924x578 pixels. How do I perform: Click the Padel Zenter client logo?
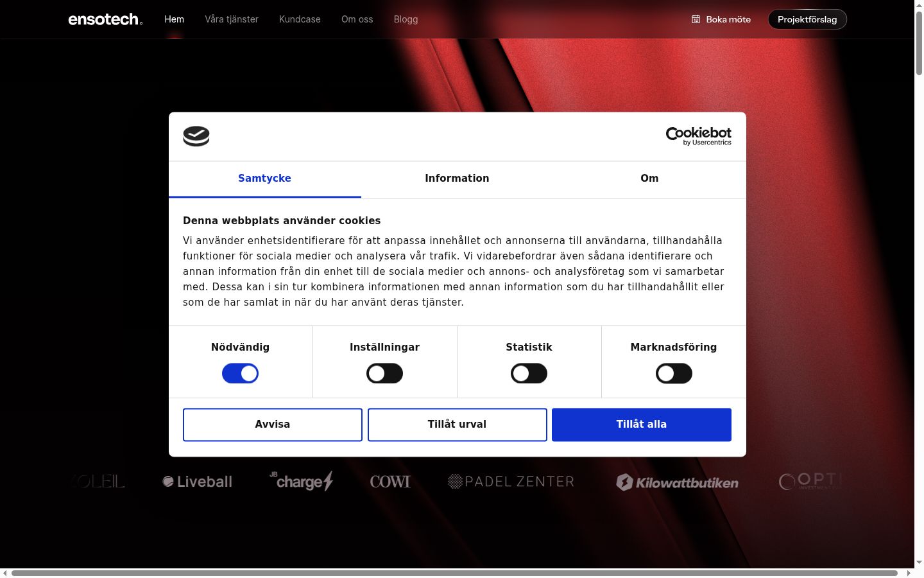click(511, 482)
